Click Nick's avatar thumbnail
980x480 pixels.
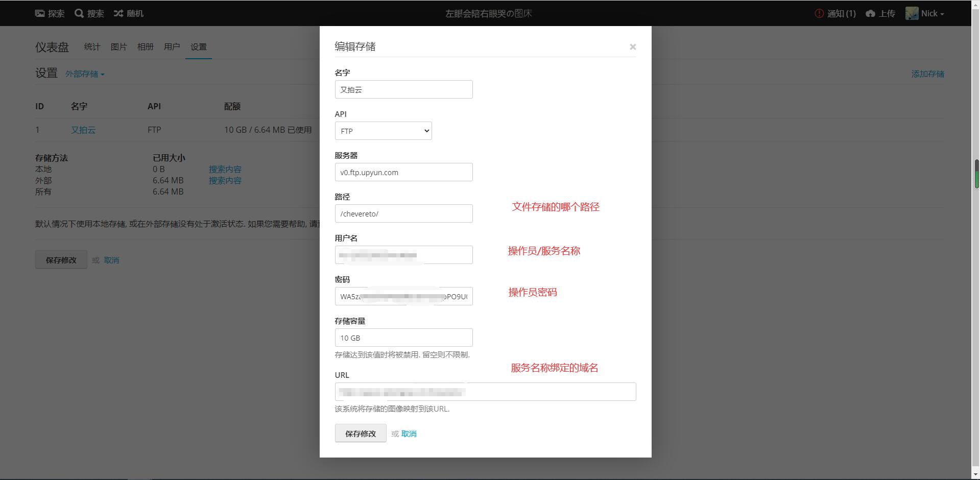pyautogui.click(x=912, y=13)
